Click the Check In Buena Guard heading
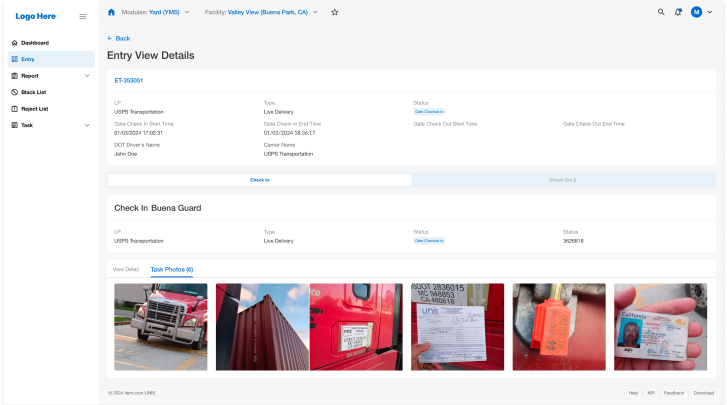This screenshot has width=727, height=405. point(158,208)
